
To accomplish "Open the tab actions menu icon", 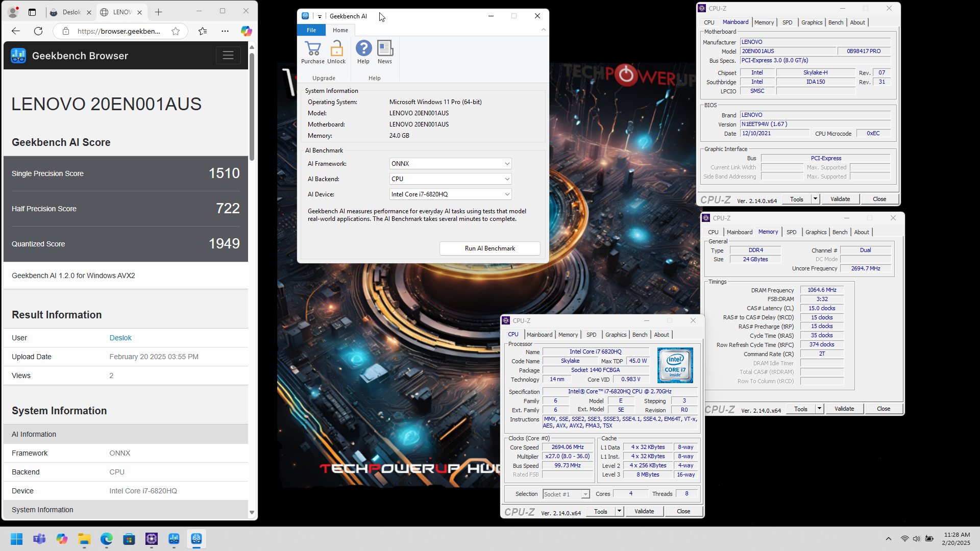I will (32, 12).
